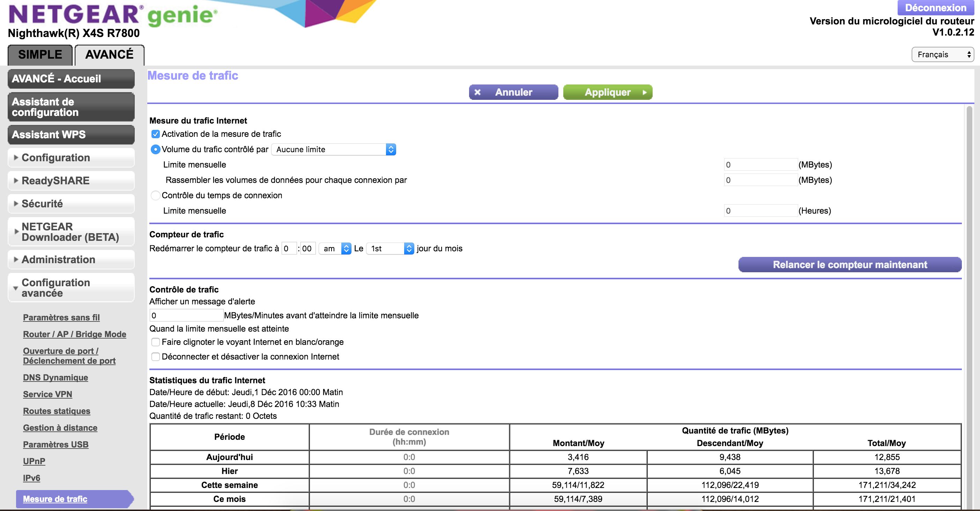Open the am/pm selector dropdown
The width and height of the screenshot is (980, 511).
pyautogui.click(x=335, y=249)
